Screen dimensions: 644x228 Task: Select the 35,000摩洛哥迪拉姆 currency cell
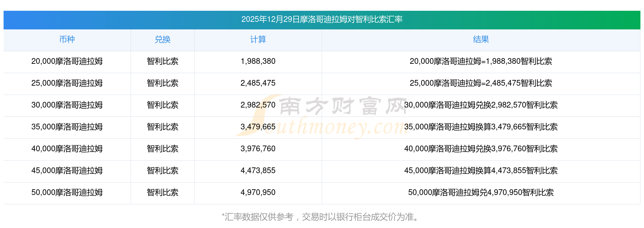(67, 127)
